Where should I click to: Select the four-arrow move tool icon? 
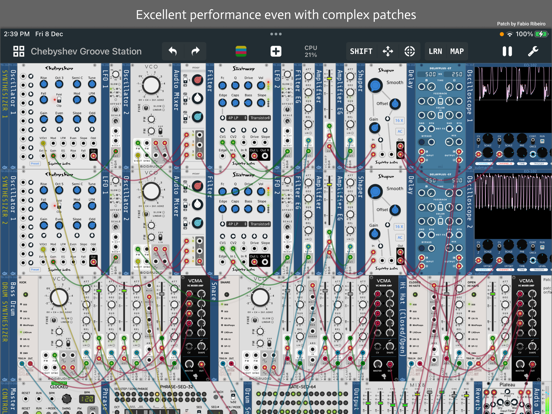click(x=388, y=51)
